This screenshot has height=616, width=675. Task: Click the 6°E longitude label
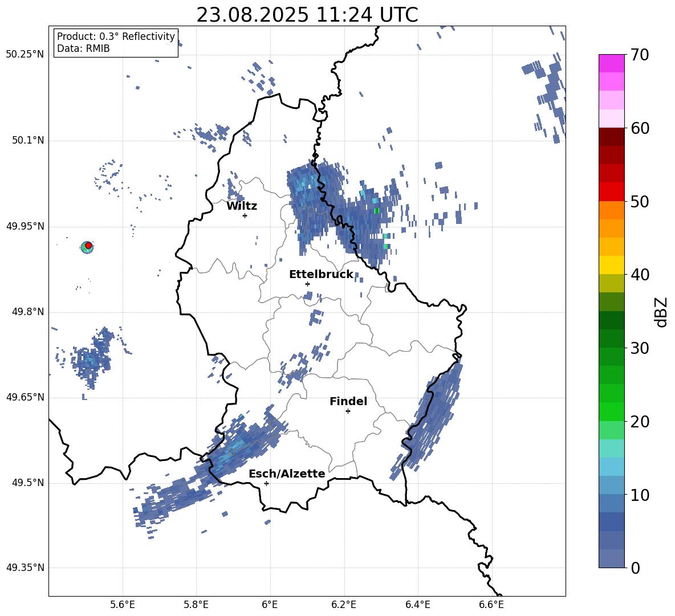[270, 605]
